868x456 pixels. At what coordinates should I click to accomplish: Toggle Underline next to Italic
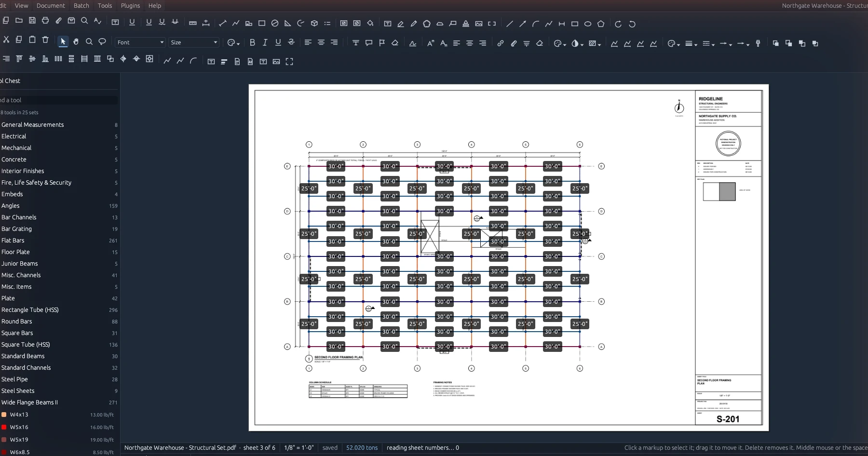278,42
